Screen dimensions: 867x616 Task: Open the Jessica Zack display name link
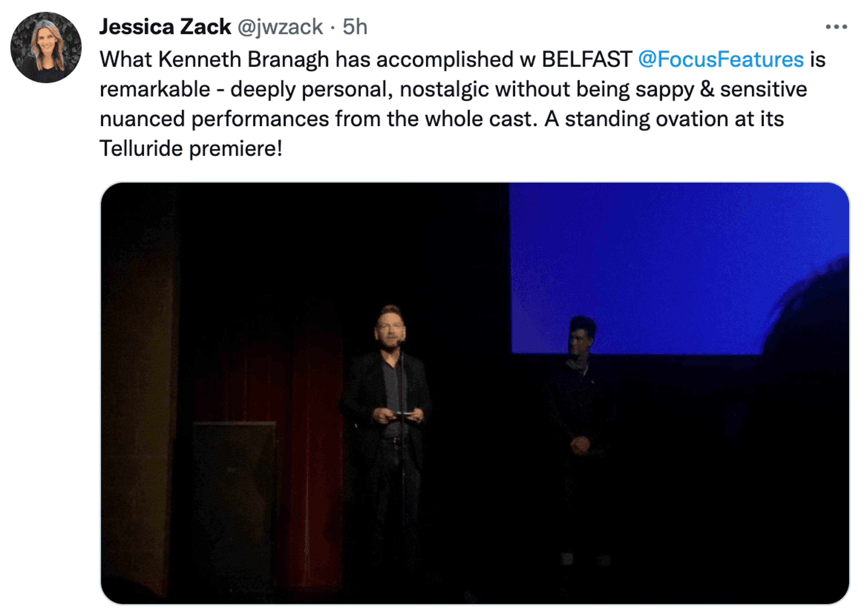(x=165, y=27)
